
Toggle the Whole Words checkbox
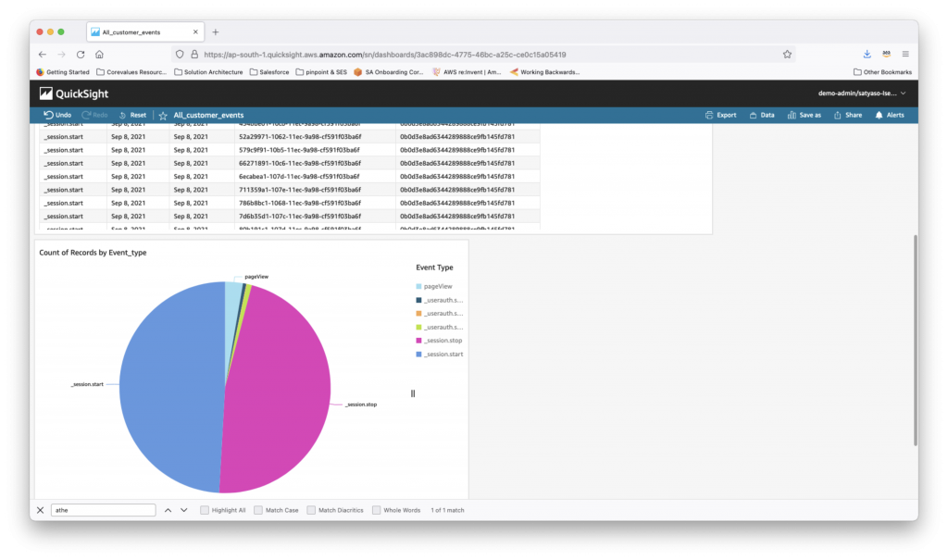tap(376, 510)
